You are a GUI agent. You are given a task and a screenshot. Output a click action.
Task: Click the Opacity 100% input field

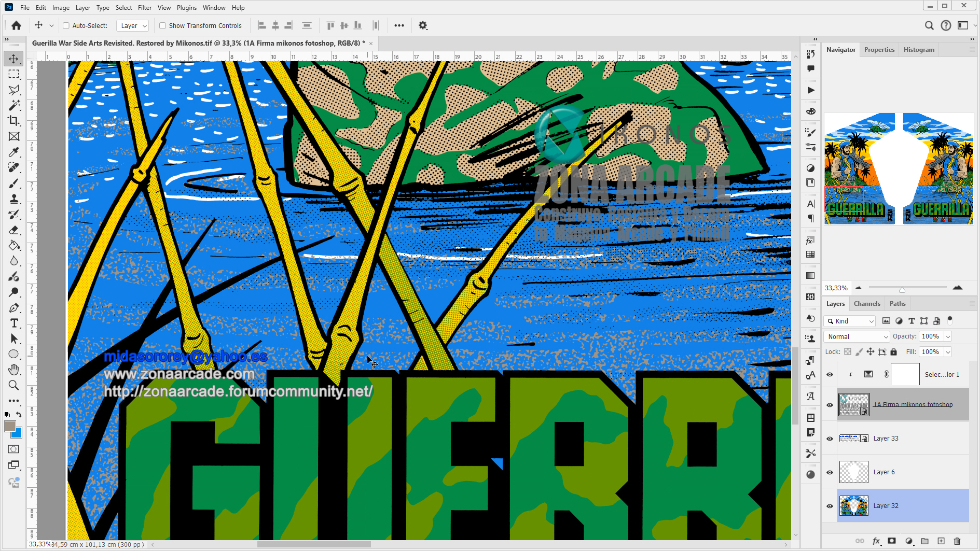931,337
